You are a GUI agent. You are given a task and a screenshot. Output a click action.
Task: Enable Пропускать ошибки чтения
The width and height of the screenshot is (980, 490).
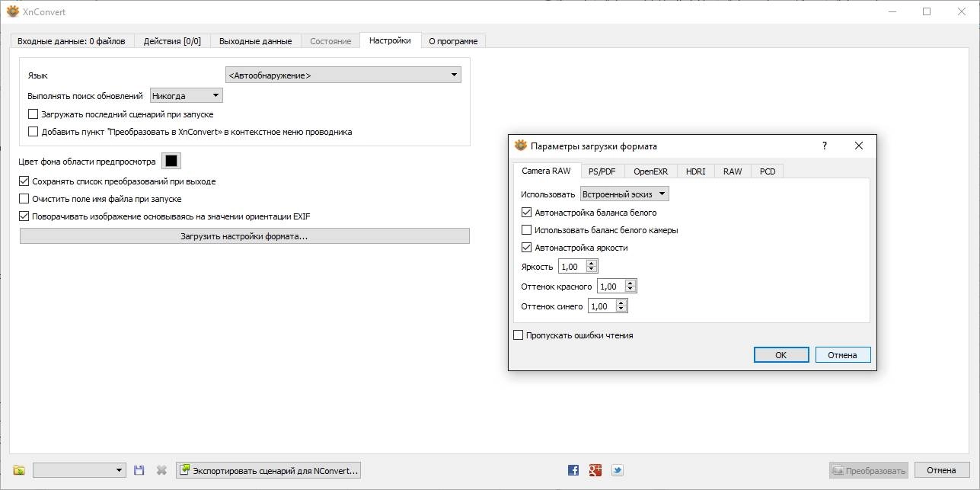(519, 335)
